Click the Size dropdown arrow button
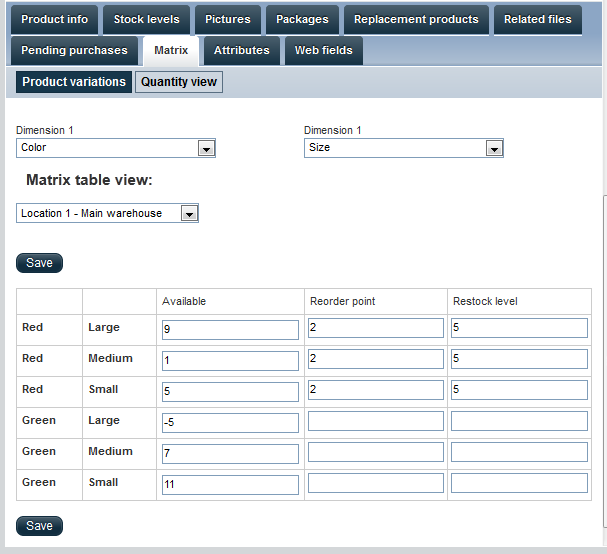 (494, 148)
